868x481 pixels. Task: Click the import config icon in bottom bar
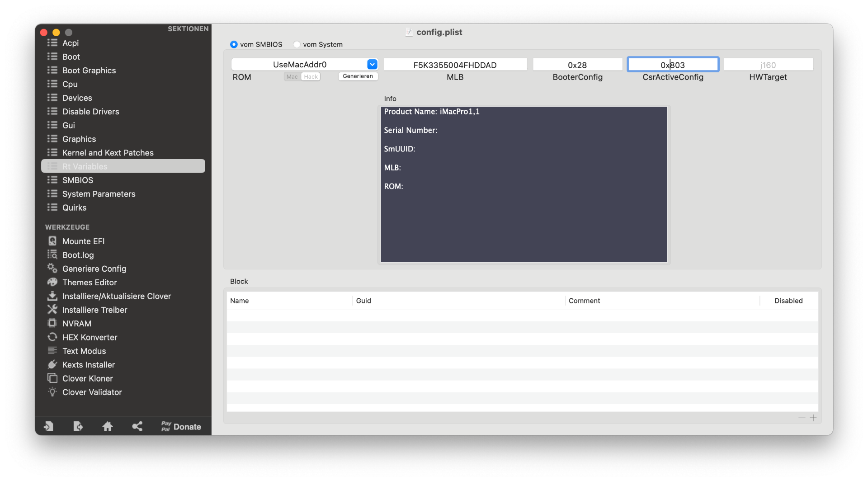tap(48, 426)
